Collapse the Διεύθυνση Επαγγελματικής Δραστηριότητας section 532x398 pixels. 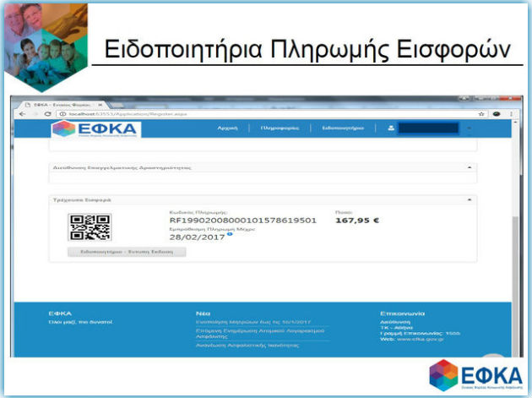pos(470,167)
